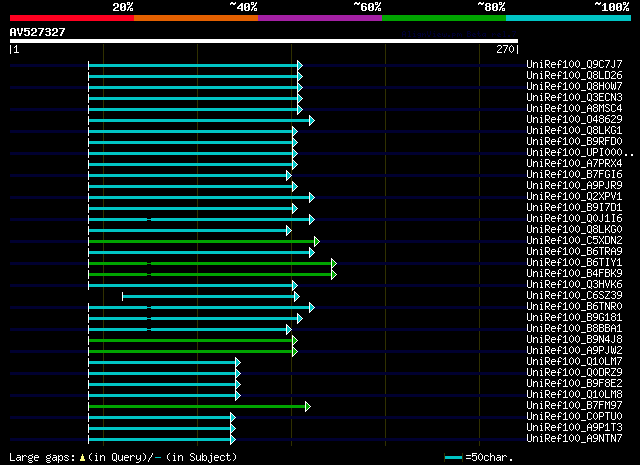Click the start tick of the C6SZ39 alignment
Viewport: 640px width, 465px height.
tap(123, 297)
